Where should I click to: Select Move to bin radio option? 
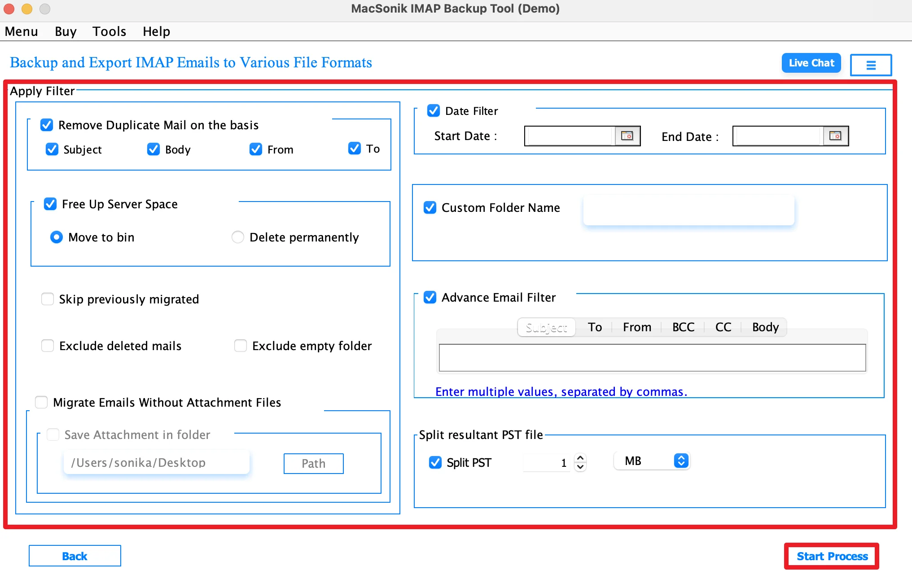(57, 237)
